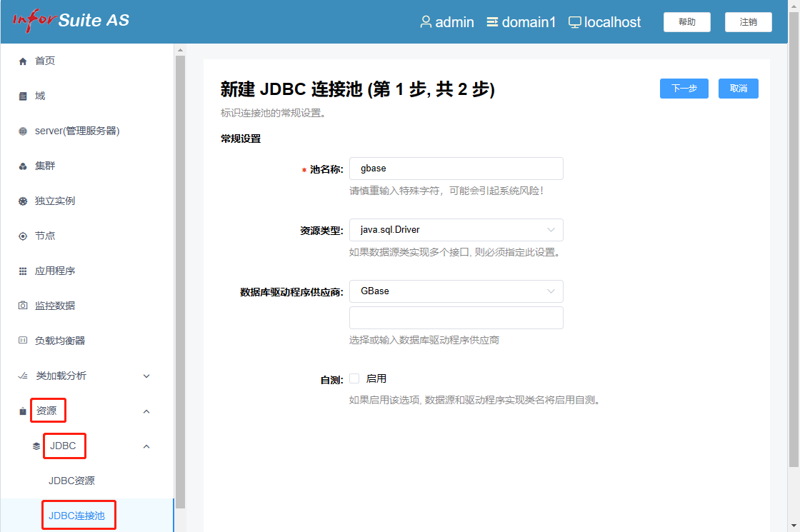The image size is (800, 532).
Task: Click the cluster icon beside 集群
Action: point(23,166)
